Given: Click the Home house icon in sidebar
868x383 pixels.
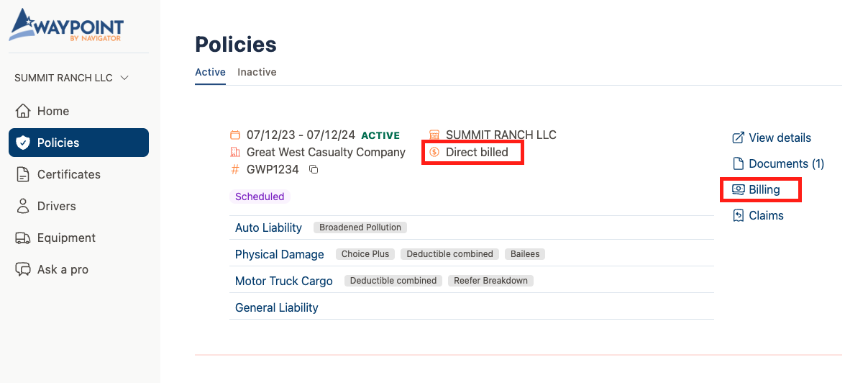Looking at the screenshot, I should 24,111.
